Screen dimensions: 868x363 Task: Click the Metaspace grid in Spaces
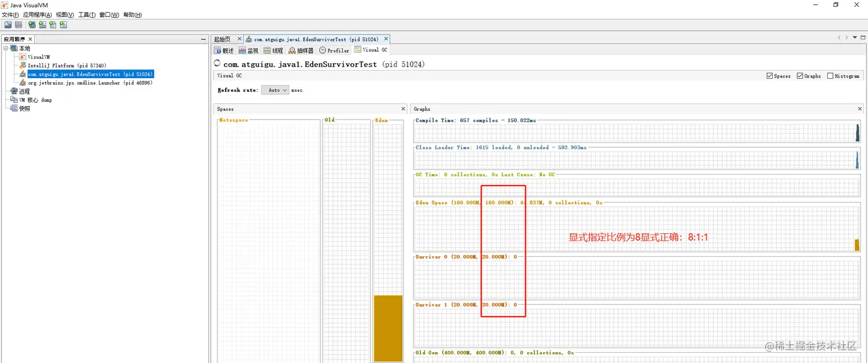[x=269, y=242]
